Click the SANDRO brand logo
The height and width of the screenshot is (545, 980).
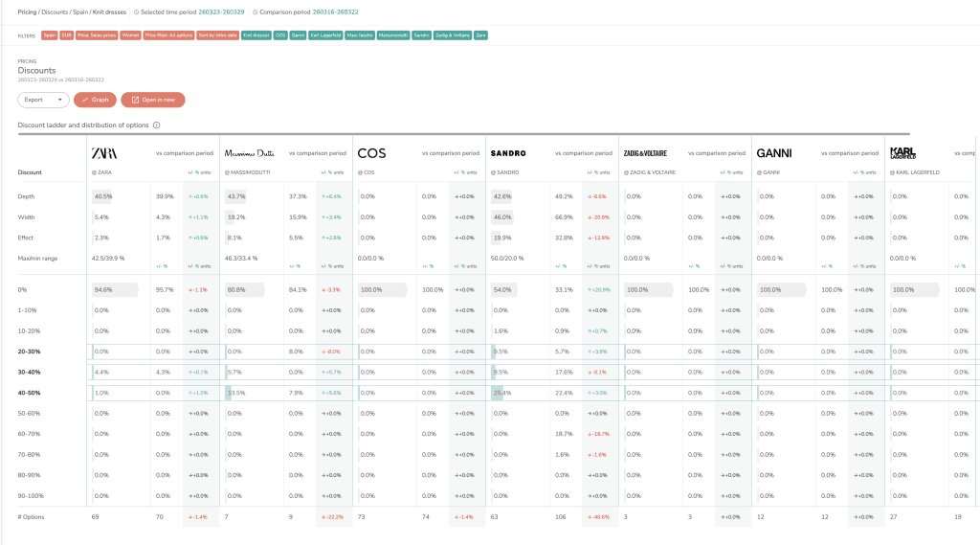[x=508, y=153]
